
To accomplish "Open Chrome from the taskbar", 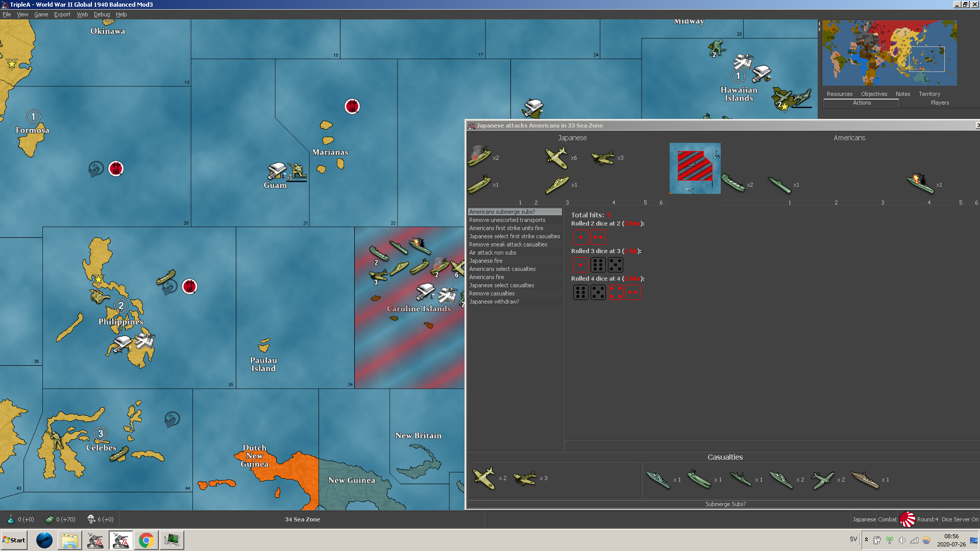I will point(146,540).
